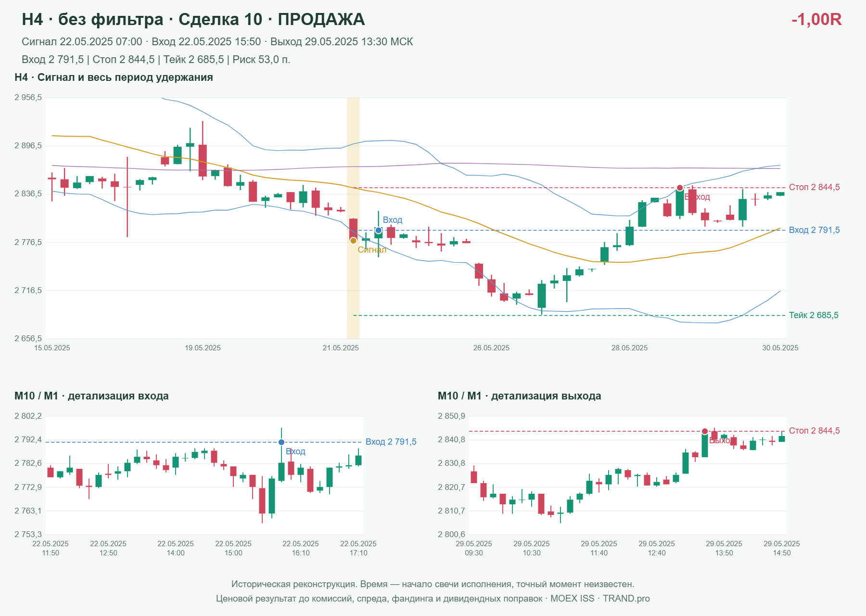Click the 'Вход 2 791,5' label on H4 chart
Viewport: 866px width, 616px height.
[815, 230]
